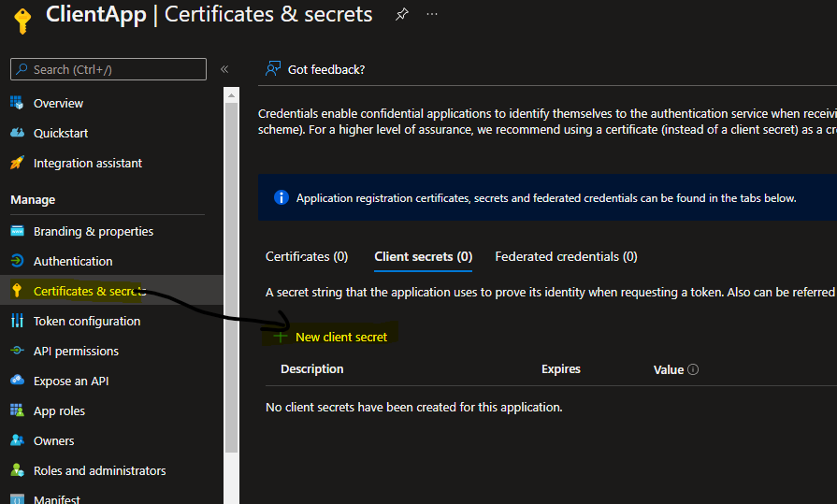Screen dimensions: 837x504
Task: Click the Overview icon in sidebar
Action: pyautogui.click(x=17, y=103)
